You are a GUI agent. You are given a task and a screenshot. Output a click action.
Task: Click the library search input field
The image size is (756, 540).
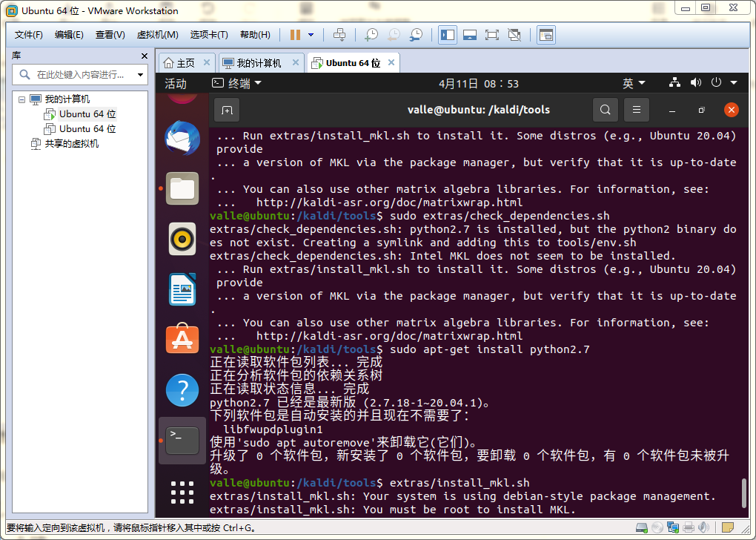pos(79,75)
